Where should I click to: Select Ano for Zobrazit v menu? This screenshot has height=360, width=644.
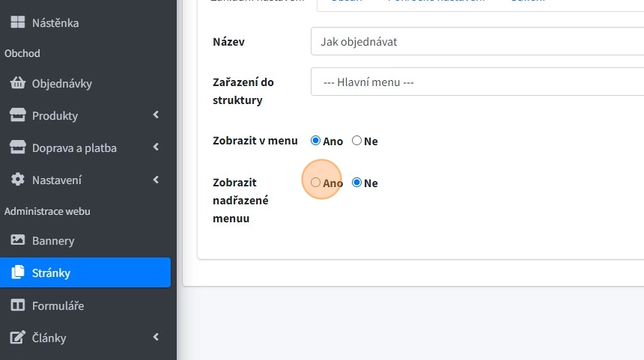point(315,141)
